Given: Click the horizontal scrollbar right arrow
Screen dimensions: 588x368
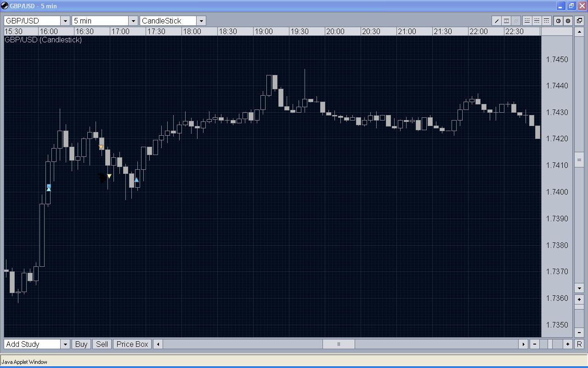Looking at the screenshot, I should coord(523,344).
